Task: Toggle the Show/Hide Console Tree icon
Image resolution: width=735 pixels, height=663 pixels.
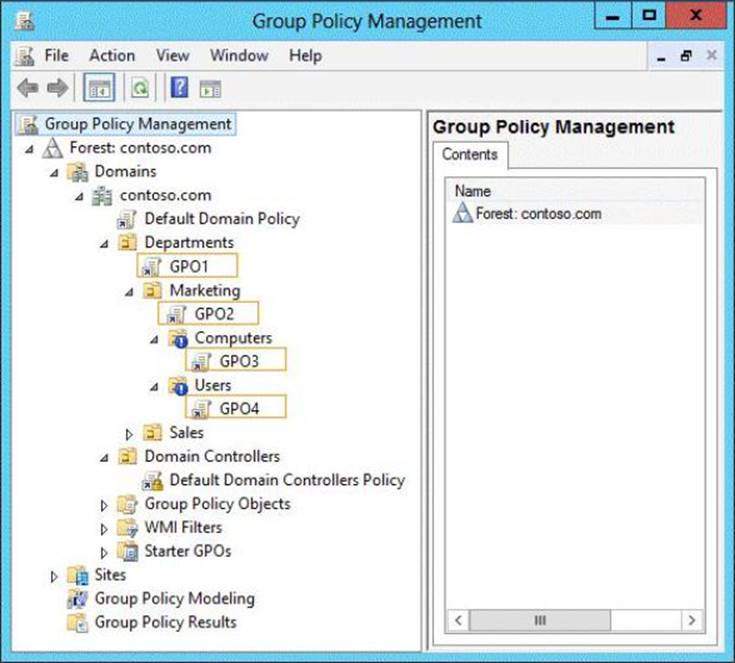Action: [99, 89]
